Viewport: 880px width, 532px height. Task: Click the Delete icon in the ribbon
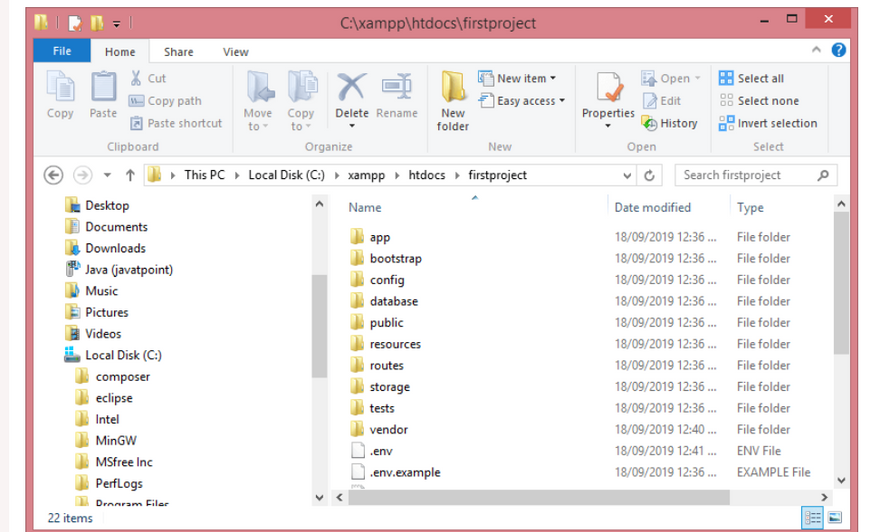pyautogui.click(x=351, y=90)
